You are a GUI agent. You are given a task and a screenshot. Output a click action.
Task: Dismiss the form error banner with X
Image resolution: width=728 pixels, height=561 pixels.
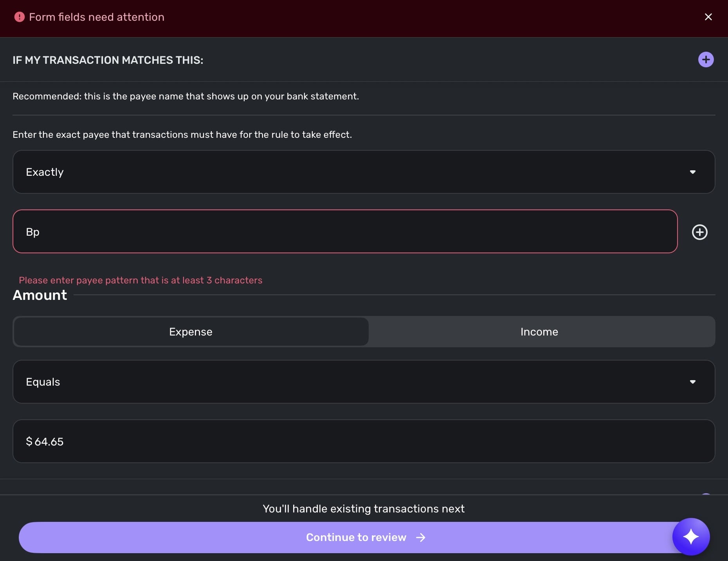[x=708, y=17]
